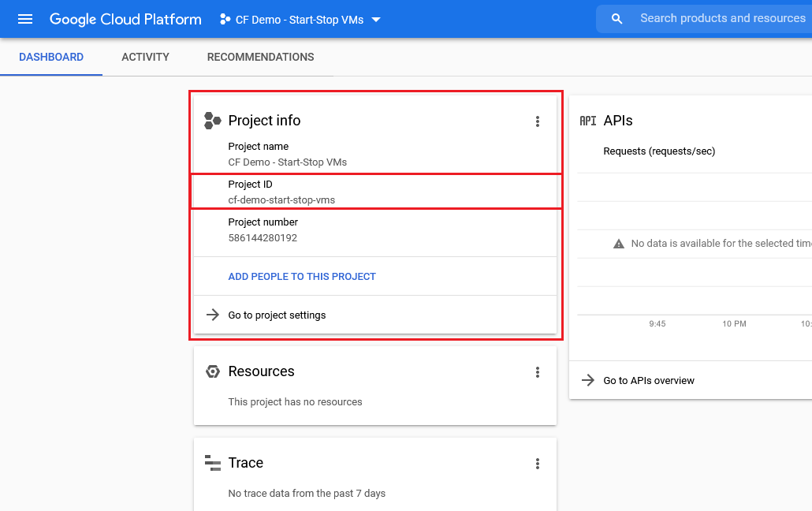The image size is (812, 511).
Task: Expand the project selector chevron
Action: click(376, 20)
